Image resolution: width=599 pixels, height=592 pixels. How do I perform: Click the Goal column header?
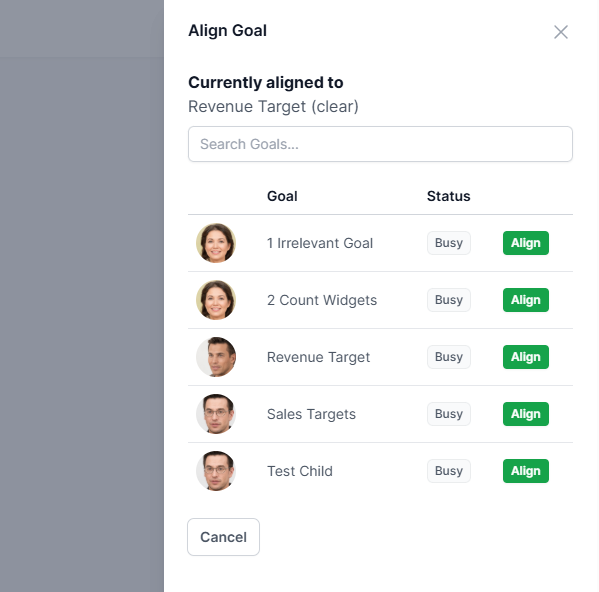282,196
